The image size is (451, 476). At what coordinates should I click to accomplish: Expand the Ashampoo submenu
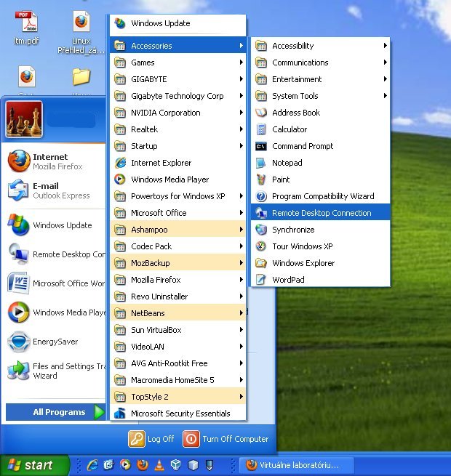177,230
